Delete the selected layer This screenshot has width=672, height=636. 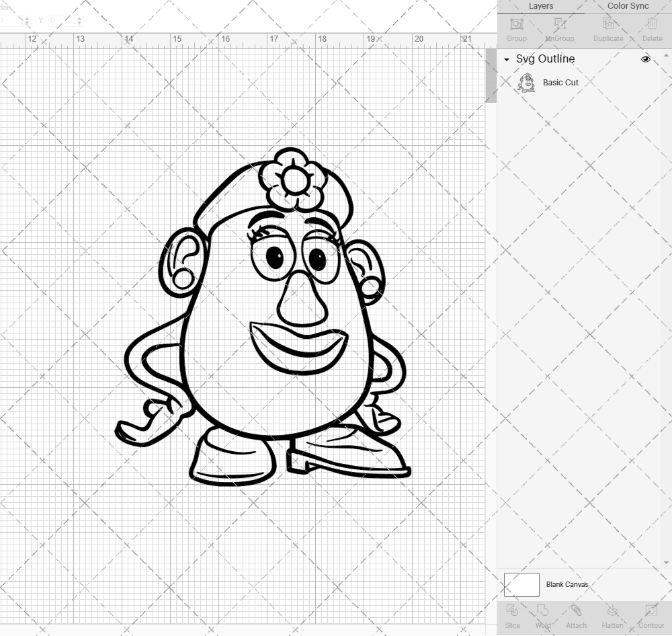tap(651, 27)
